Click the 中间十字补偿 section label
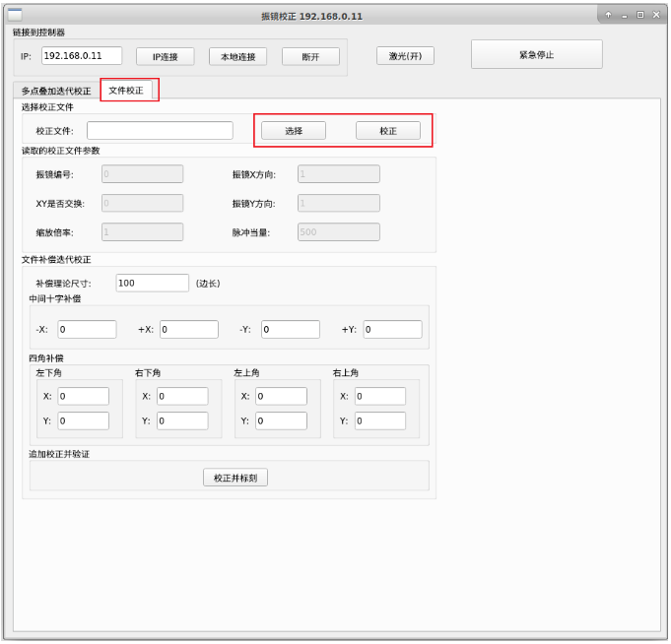671x644 pixels. tap(55, 298)
